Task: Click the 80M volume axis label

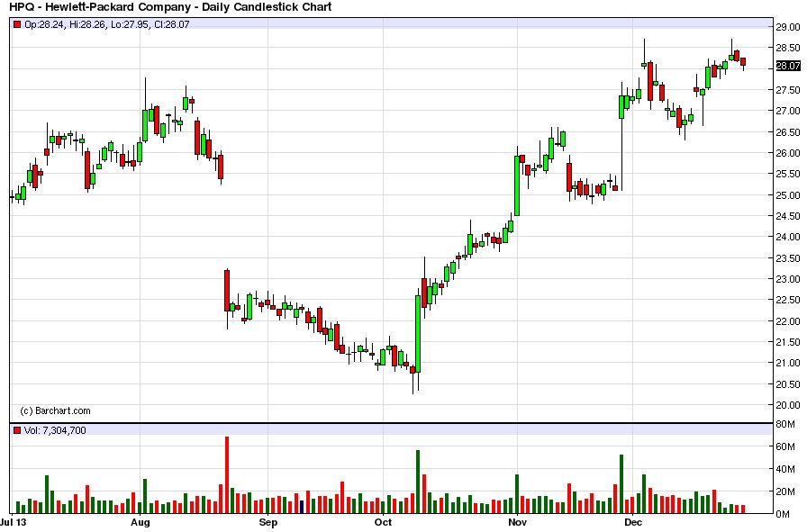Action: [x=785, y=424]
